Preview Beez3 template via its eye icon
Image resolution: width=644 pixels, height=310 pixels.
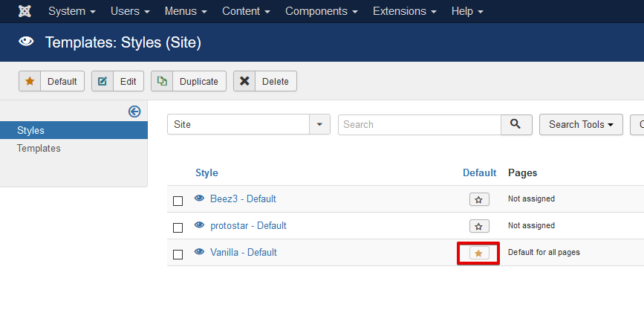[x=200, y=198]
